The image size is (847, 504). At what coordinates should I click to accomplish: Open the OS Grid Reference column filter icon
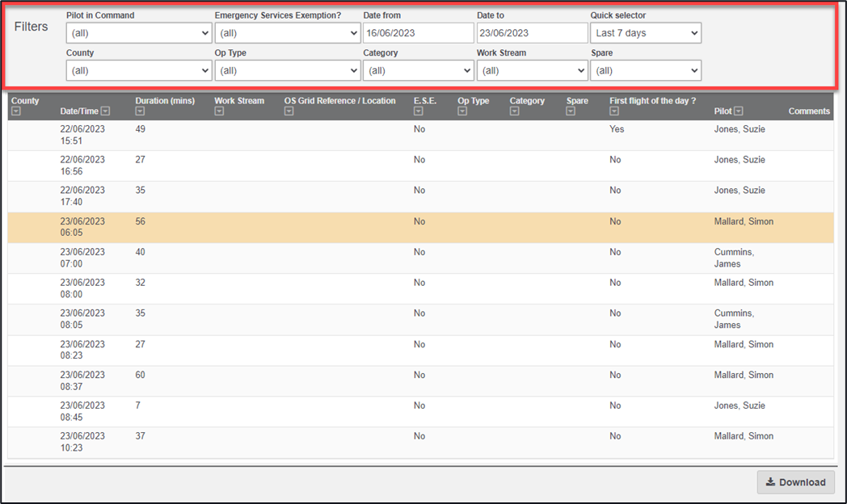tap(289, 111)
